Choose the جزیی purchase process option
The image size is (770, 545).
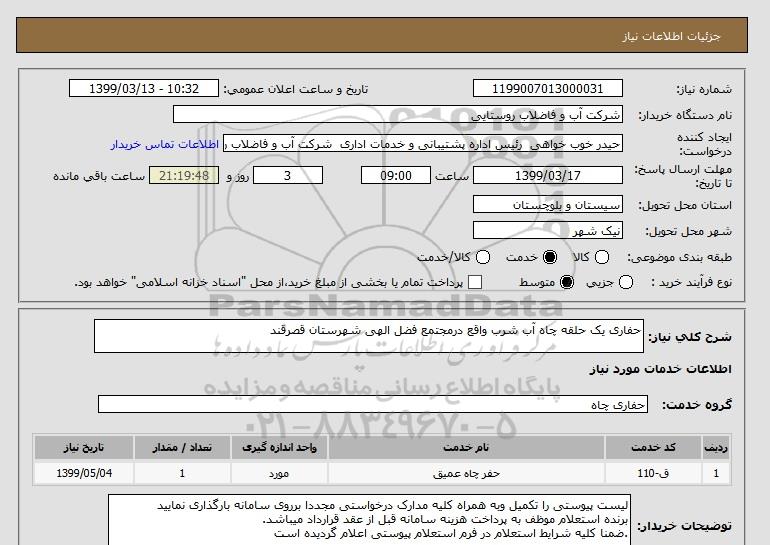(626, 282)
